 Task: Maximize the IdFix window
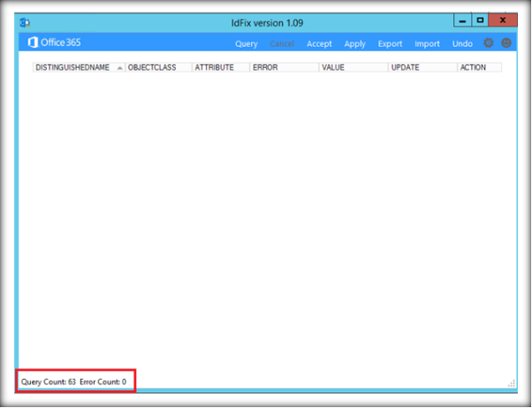click(480, 20)
